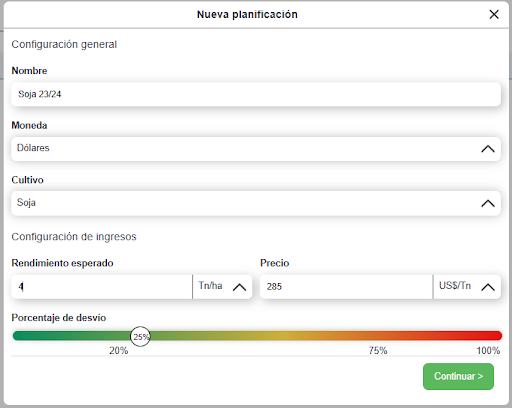Screen dimensions: 512x408
Task: Click the green start of the desvío slider
Action: tap(19, 336)
